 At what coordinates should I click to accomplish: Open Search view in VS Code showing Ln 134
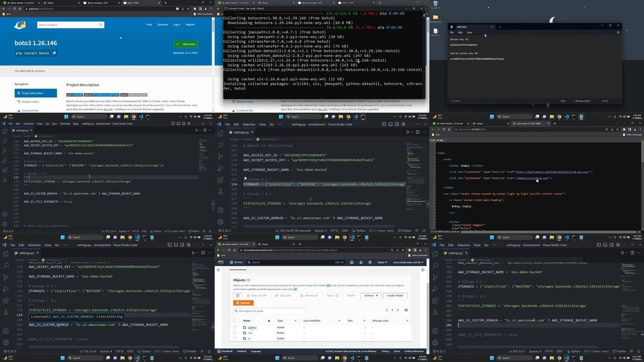click(x=220, y=145)
